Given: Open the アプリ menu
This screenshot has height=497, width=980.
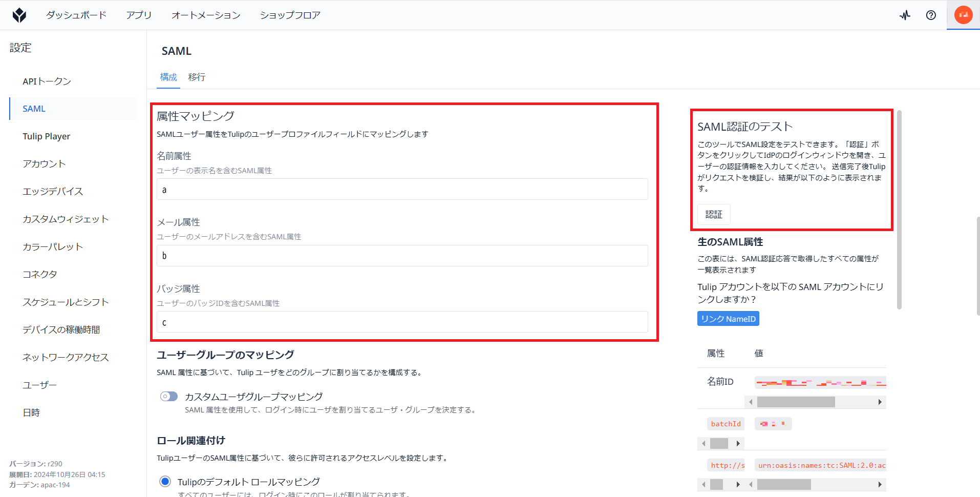Looking at the screenshot, I should [x=139, y=15].
